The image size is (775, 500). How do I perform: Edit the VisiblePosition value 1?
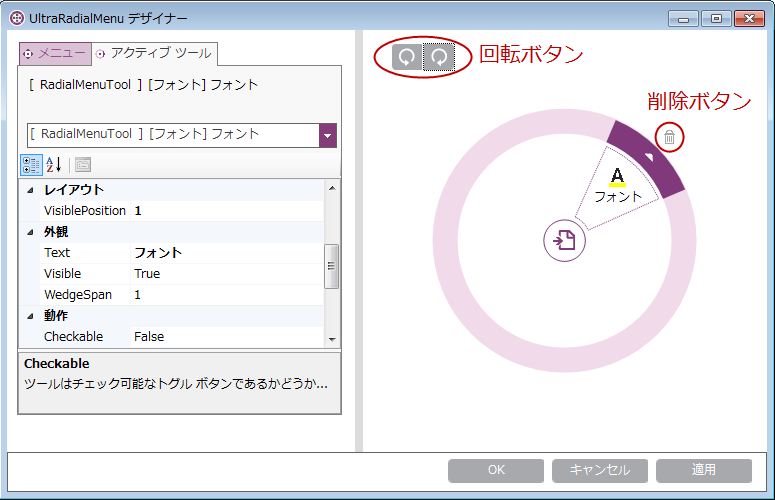[227, 211]
